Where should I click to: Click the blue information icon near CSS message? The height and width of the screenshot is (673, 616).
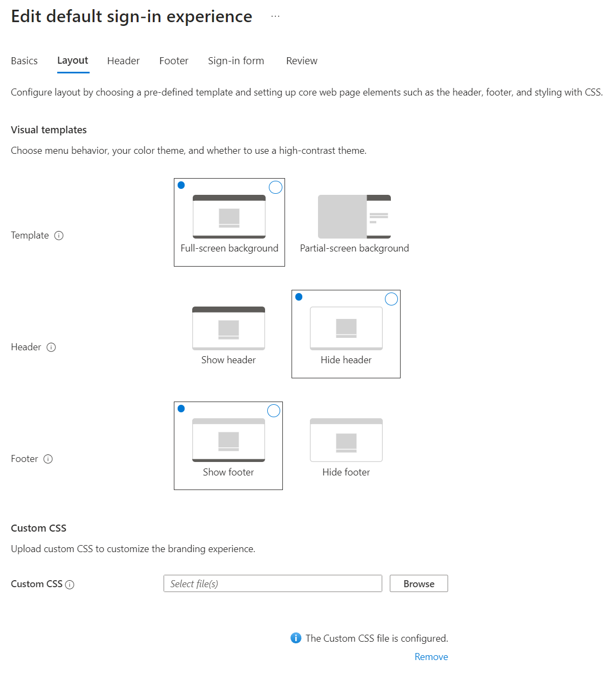(296, 638)
